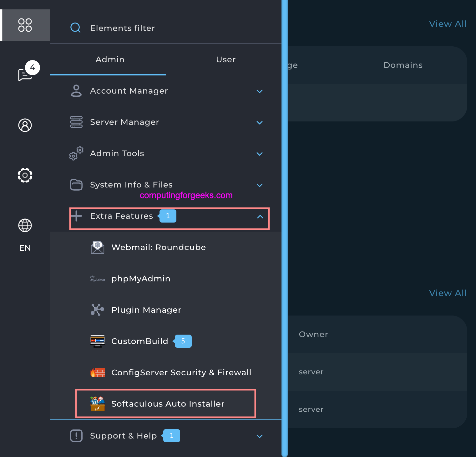Collapse the Extra Features section
Screen dimensions: 476x457
(x=260, y=217)
